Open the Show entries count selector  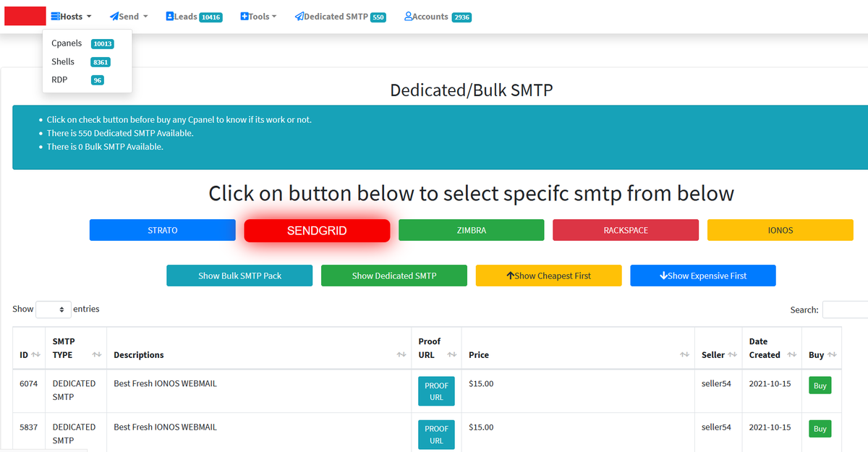[54, 309]
